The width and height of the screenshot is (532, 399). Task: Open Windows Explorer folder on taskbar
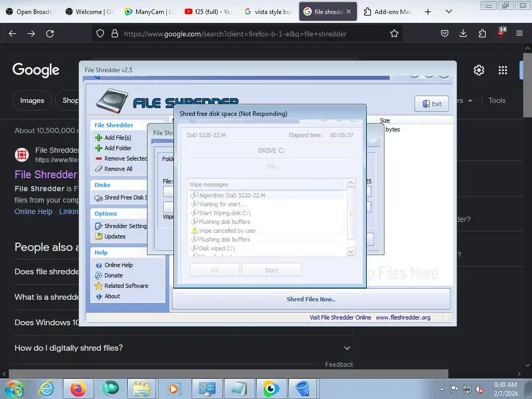coord(141,389)
